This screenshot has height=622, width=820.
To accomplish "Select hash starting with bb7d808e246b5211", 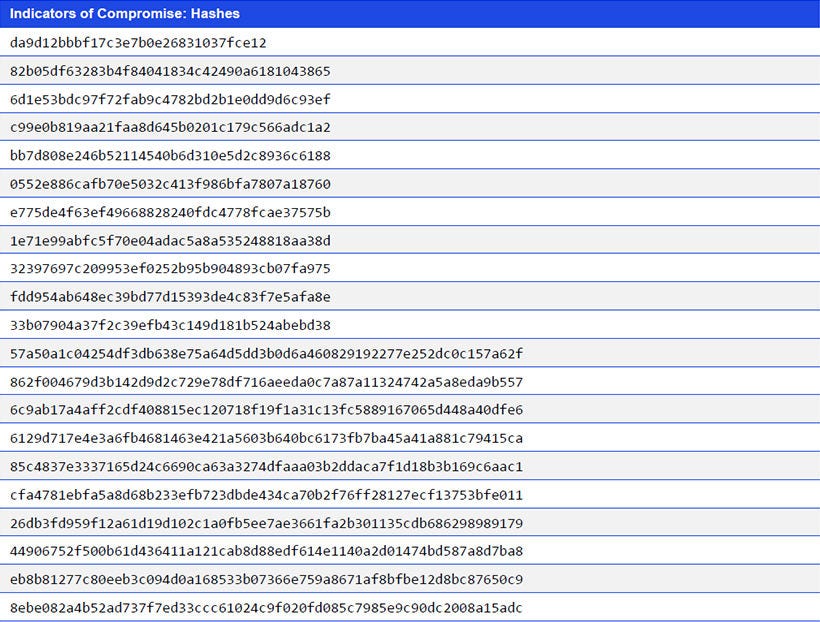I will (170, 156).
